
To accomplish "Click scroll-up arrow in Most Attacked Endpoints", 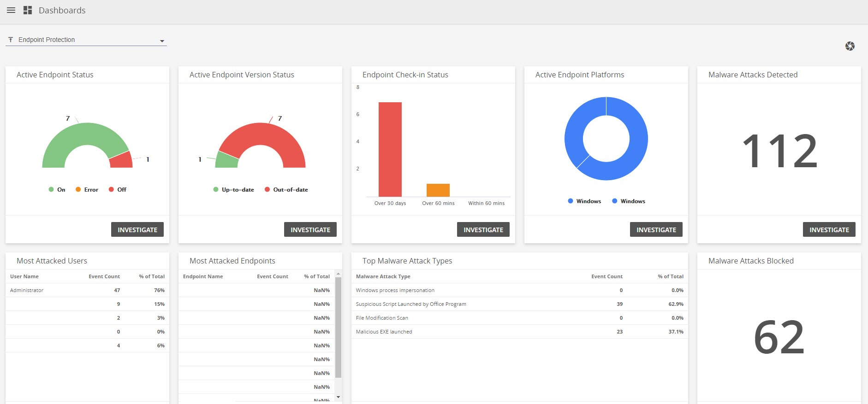I will pos(338,274).
